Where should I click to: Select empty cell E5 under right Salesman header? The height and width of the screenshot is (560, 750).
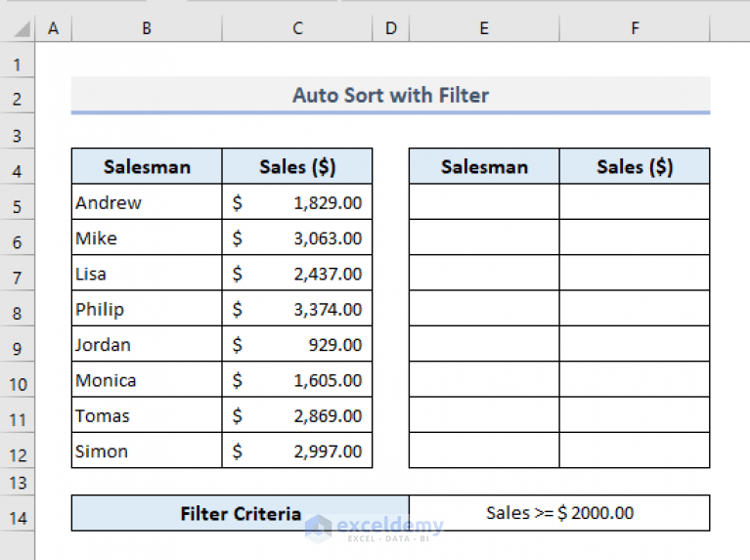(x=484, y=201)
